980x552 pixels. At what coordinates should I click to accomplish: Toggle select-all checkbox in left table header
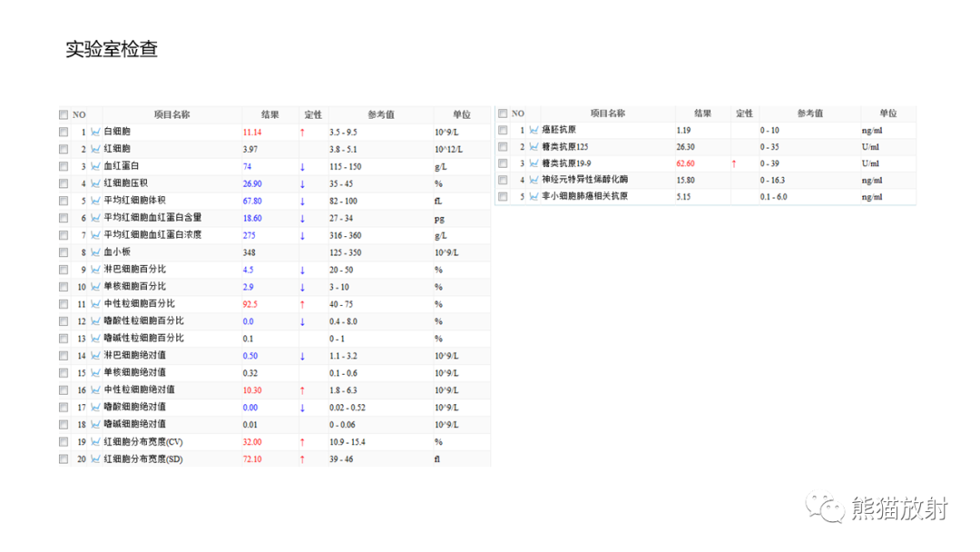pyautogui.click(x=64, y=114)
